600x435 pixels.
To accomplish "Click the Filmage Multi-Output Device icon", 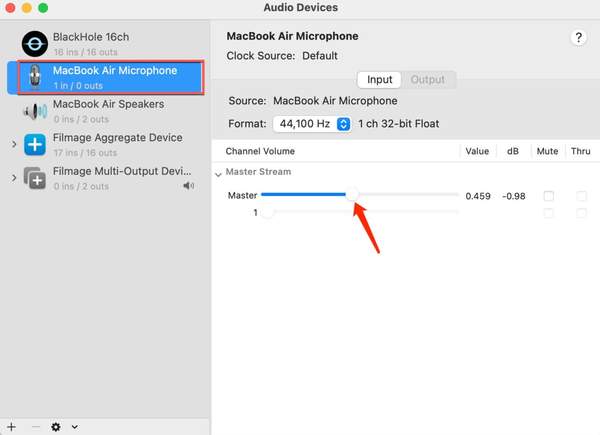I will [x=35, y=178].
